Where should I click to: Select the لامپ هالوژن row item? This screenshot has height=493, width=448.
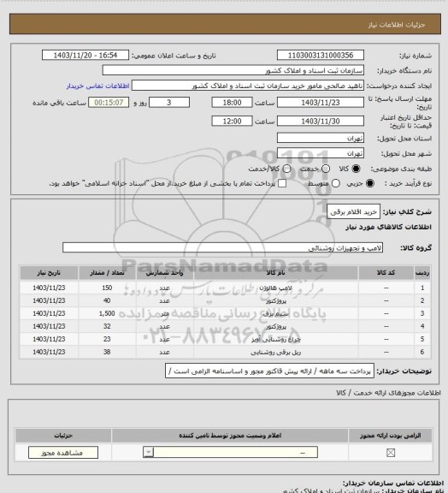pos(276,288)
